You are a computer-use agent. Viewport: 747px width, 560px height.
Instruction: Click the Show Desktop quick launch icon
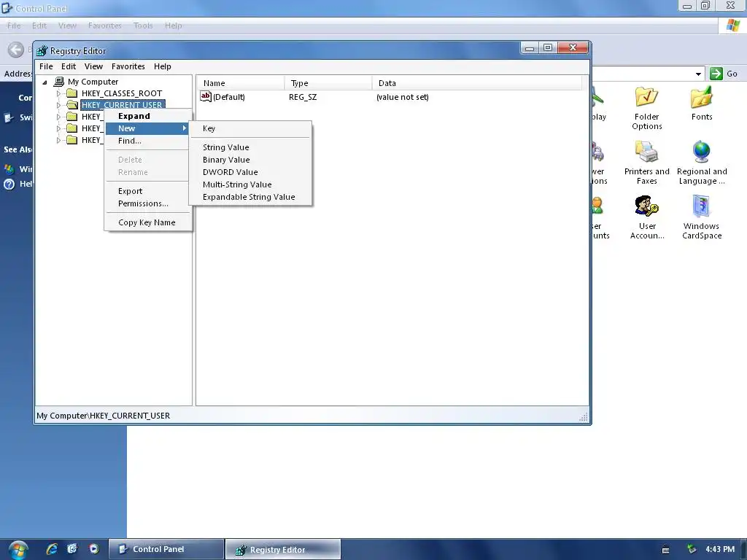72,549
